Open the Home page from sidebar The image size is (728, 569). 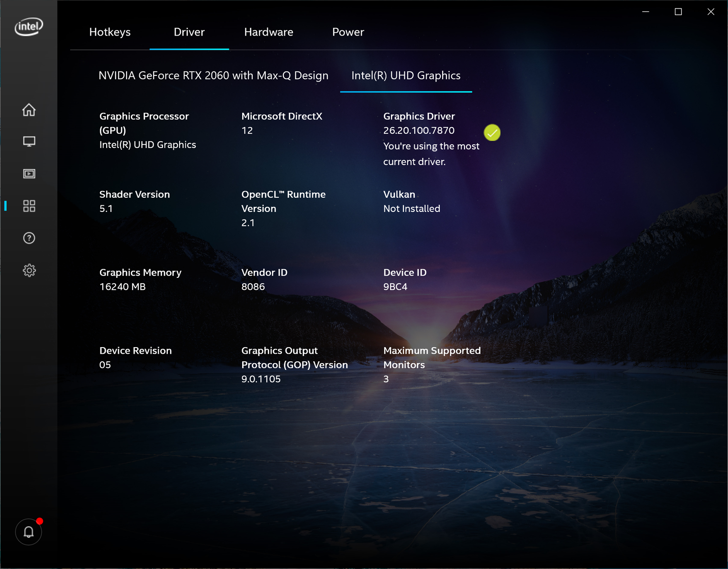point(29,110)
